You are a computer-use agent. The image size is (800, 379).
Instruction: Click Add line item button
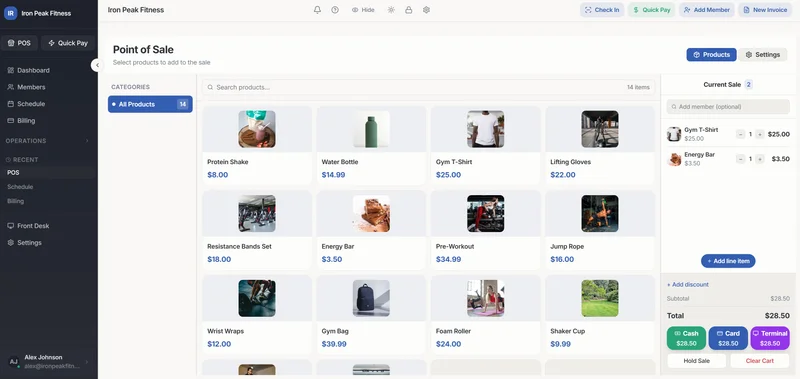click(x=728, y=261)
